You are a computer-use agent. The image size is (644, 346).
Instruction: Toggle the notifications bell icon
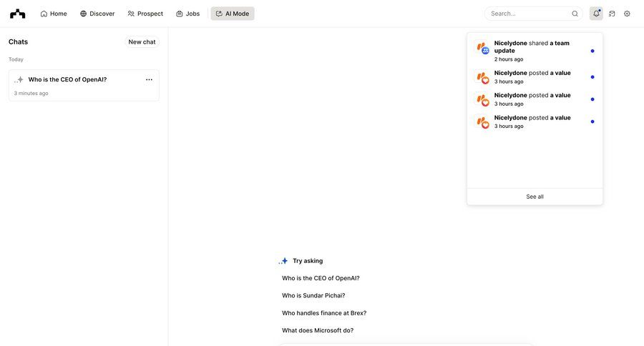pyautogui.click(x=596, y=14)
